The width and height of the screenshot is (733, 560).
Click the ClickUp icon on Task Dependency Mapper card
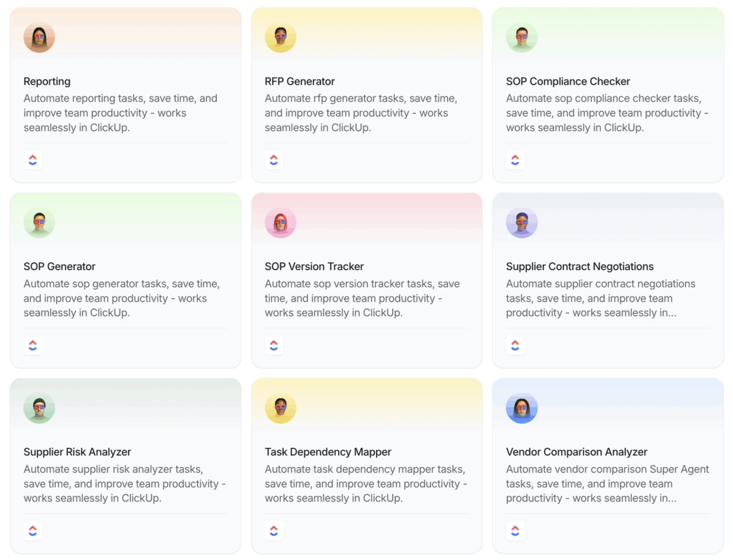(x=274, y=530)
